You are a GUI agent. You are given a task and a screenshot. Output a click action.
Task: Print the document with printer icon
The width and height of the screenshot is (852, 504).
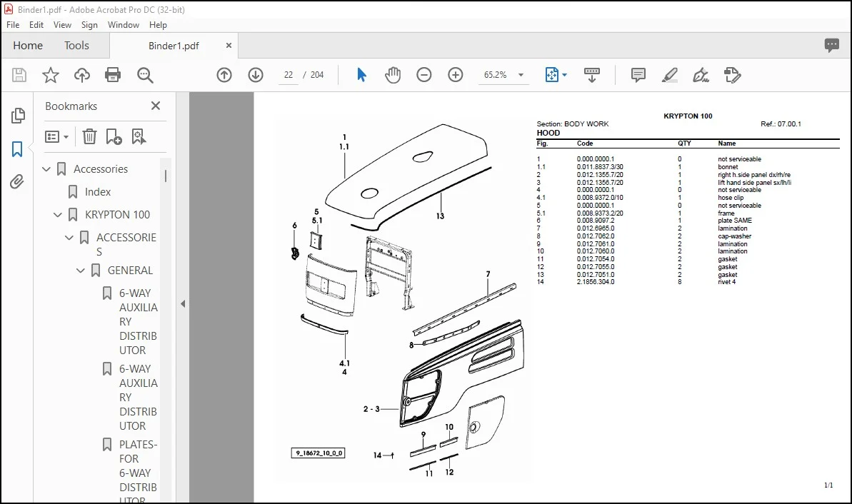tap(113, 75)
